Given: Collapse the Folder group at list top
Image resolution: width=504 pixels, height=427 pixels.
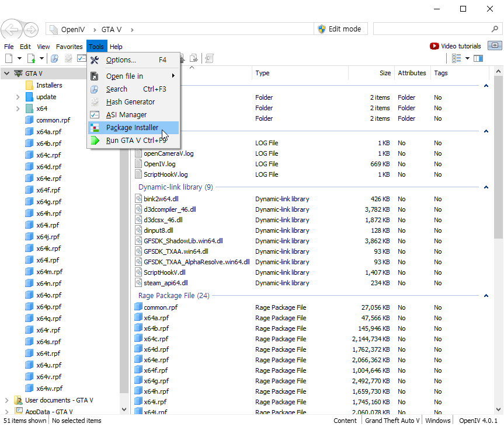Looking at the screenshot, I should 486,86.
